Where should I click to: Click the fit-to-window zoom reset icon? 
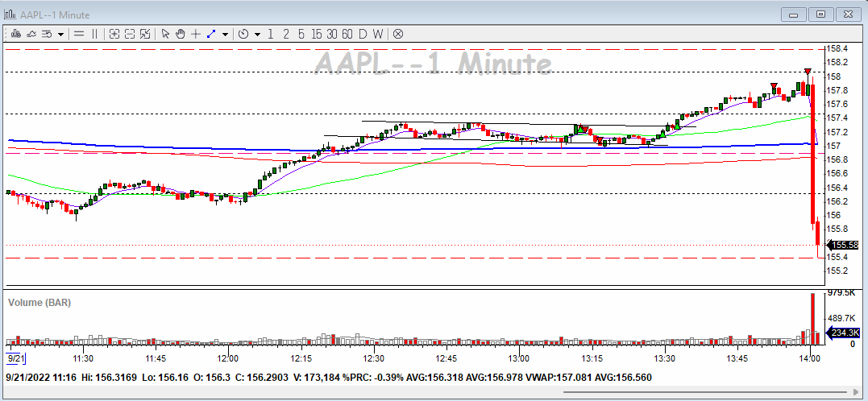145,34
